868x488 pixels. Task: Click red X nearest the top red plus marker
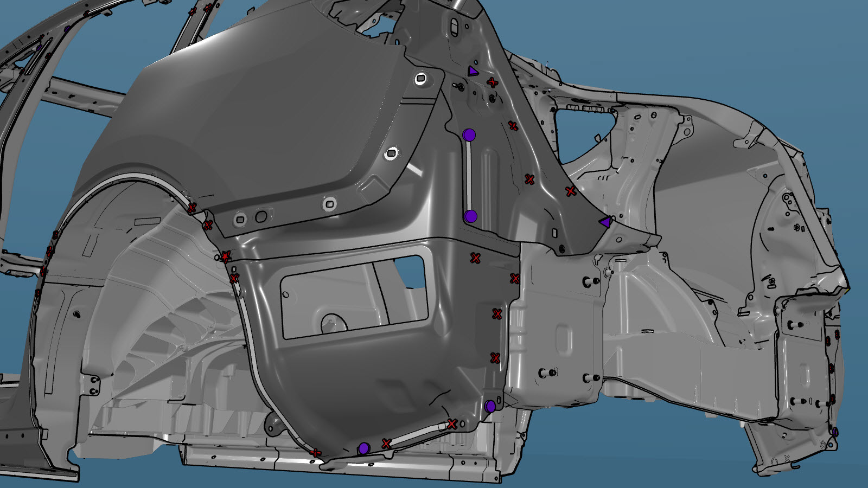coord(513,126)
